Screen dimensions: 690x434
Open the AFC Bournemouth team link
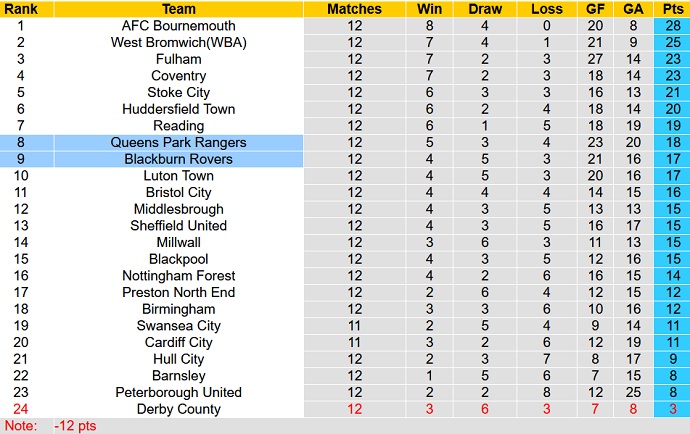[x=179, y=26]
